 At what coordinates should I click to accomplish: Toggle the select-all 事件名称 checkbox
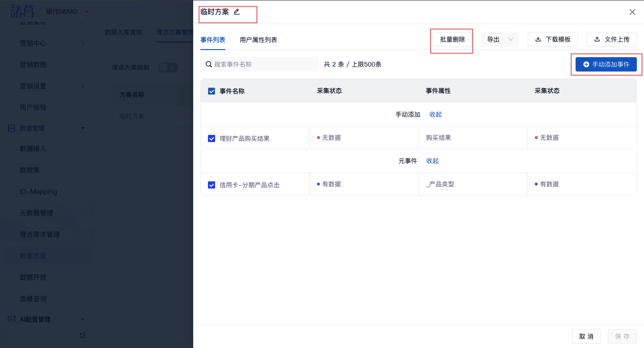click(212, 91)
